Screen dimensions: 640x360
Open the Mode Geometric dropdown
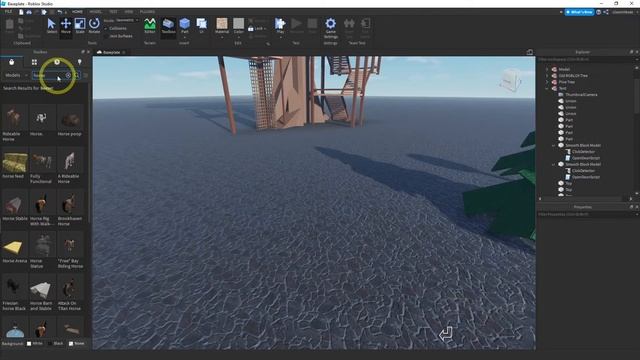coord(127,20)
